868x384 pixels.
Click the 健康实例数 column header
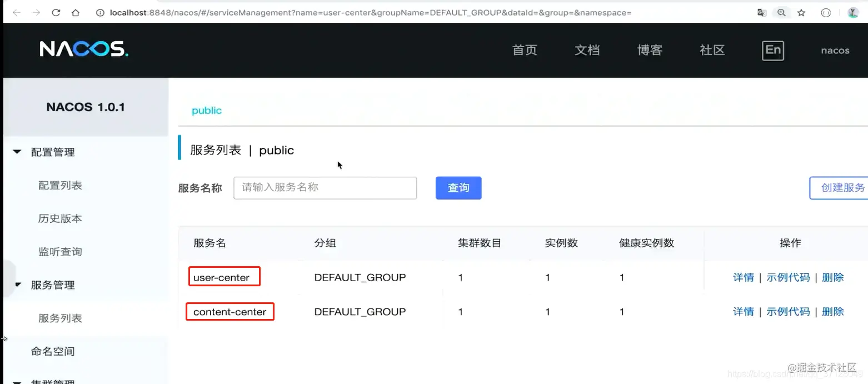(x=646, y=243)
